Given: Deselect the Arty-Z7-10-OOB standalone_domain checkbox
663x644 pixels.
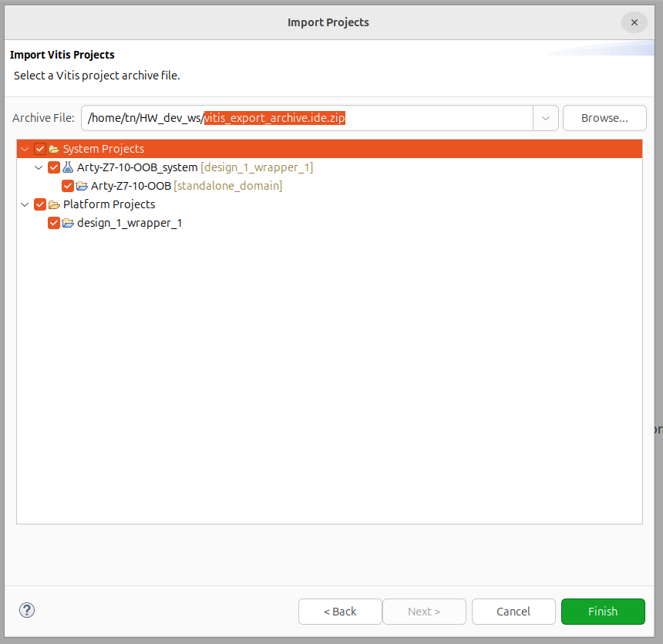Looking at the screenshot, I should 68,186.
